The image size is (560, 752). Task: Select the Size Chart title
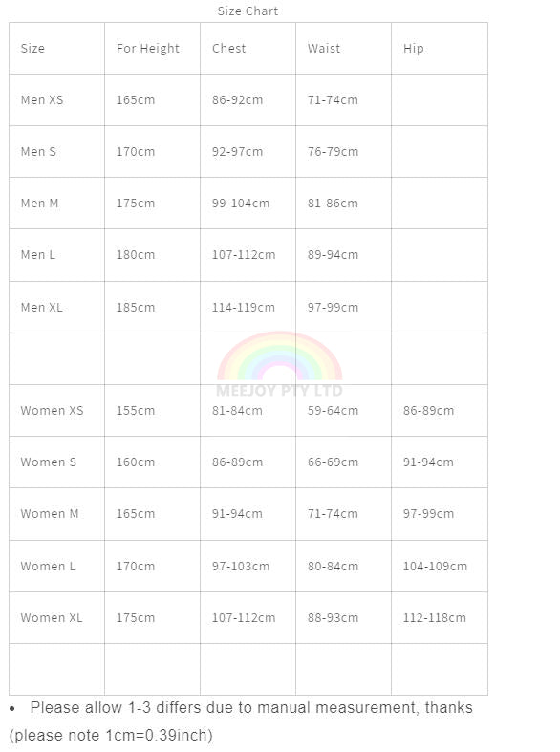point(248,11)
